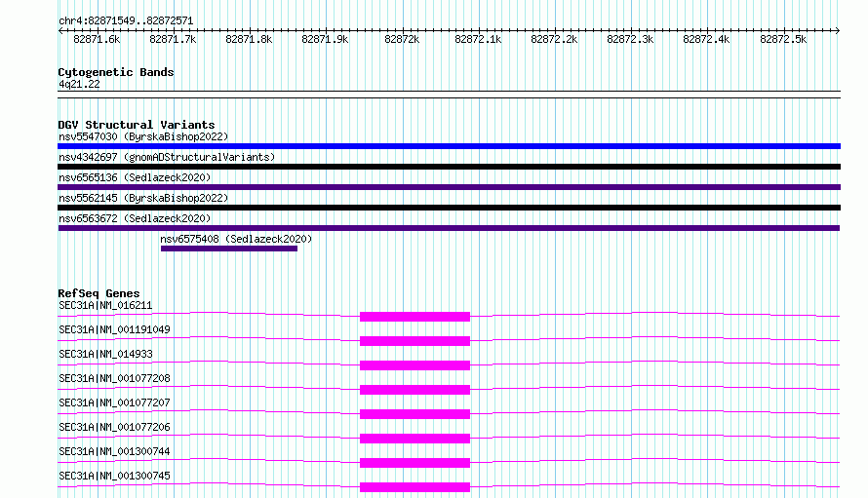Select the SEC31A|NM_001191049 transcript label
Screen dimensions: 868x498
[114, 329]
